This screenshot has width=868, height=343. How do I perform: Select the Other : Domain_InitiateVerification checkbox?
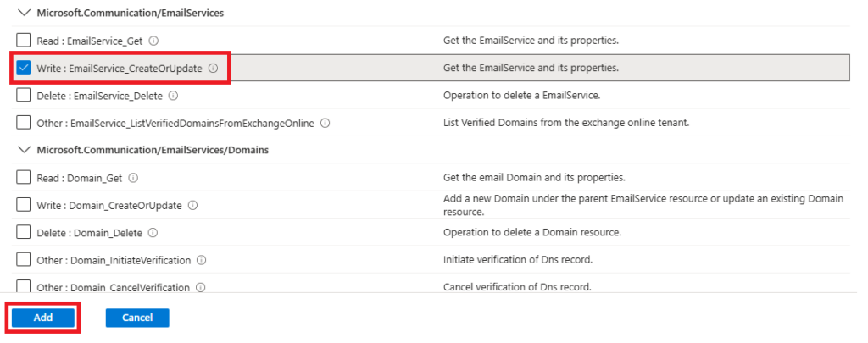24,261
